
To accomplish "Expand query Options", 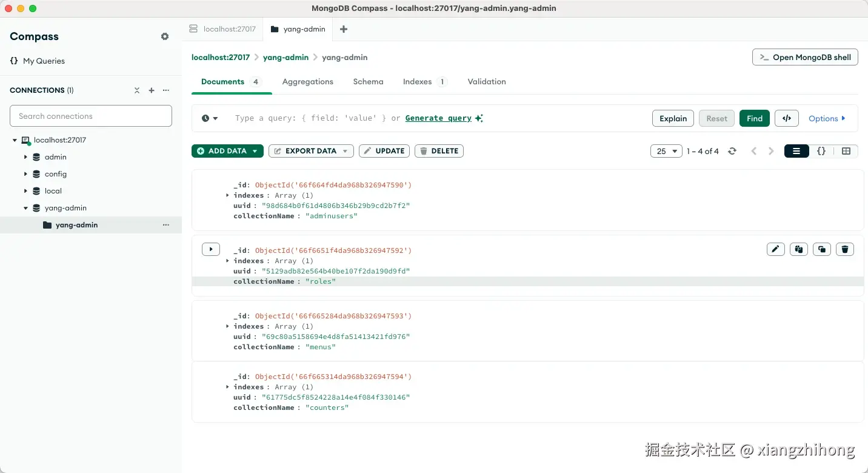I will [x=827, y=118].
